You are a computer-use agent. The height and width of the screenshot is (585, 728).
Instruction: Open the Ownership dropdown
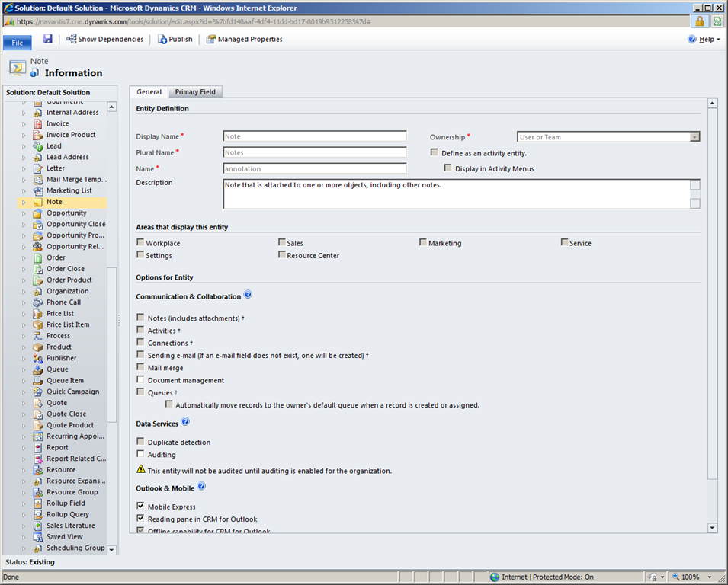pyautogui.click(x=694, y=137)
